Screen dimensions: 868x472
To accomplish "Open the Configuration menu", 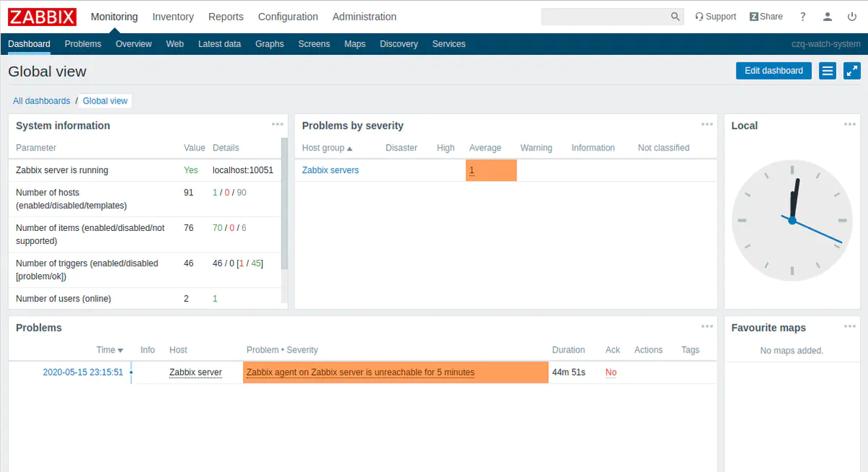I will click(x=288, y=17).
